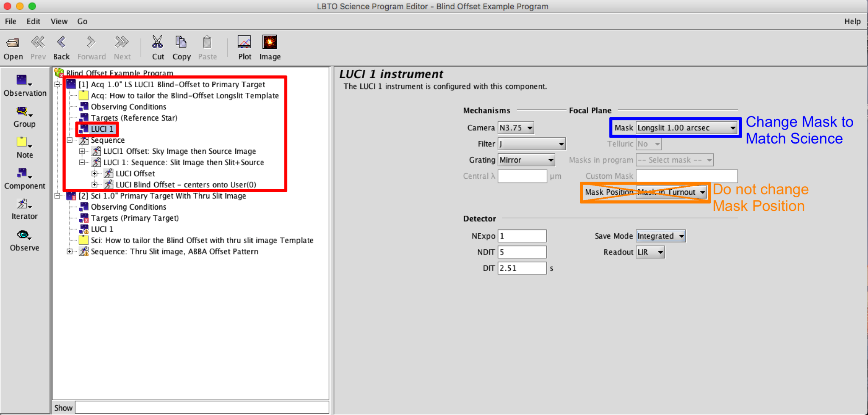This screenshot has width=868, height=415.
Task: Select Observing Conditions under observation [2]
Action: (128, 207)
